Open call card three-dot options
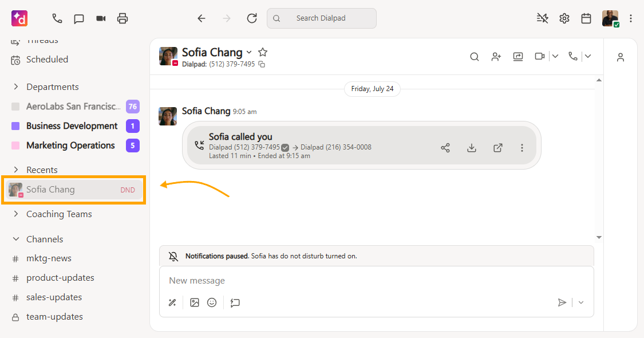The width and height of the screenshot is (644, 338). click(522, 148)
